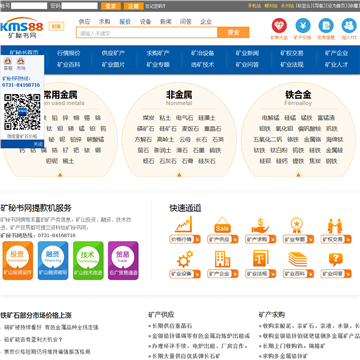Open 行情报价 in the blue navigation bar
The image size is (360, 360).
68,53
